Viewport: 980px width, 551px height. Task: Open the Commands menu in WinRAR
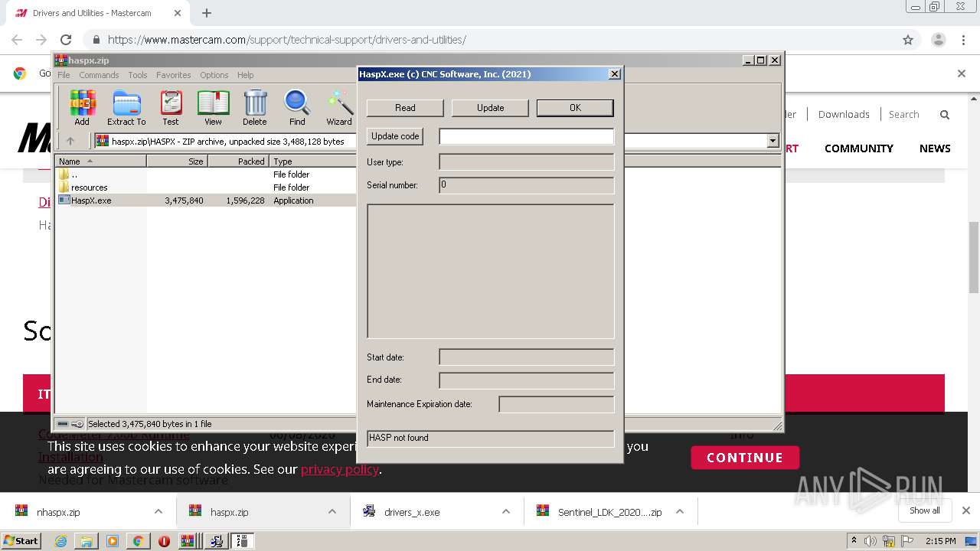(x=99, y=75)
